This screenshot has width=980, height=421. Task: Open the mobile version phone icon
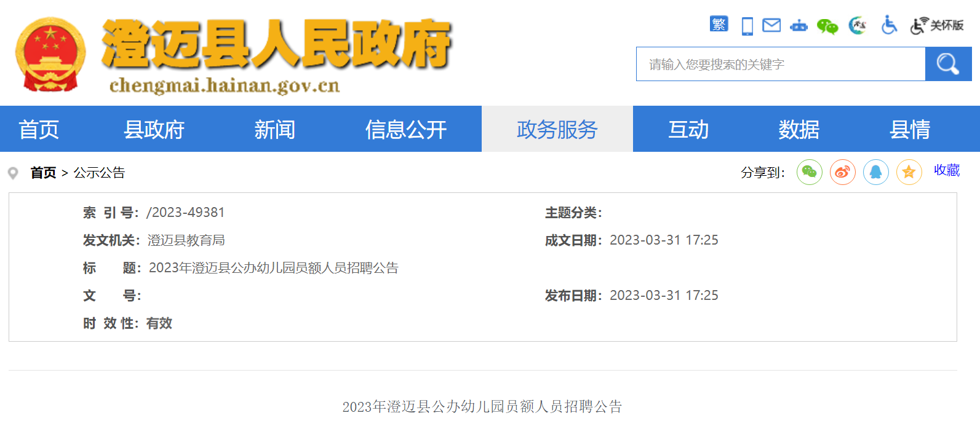click(x=747, y=26)
